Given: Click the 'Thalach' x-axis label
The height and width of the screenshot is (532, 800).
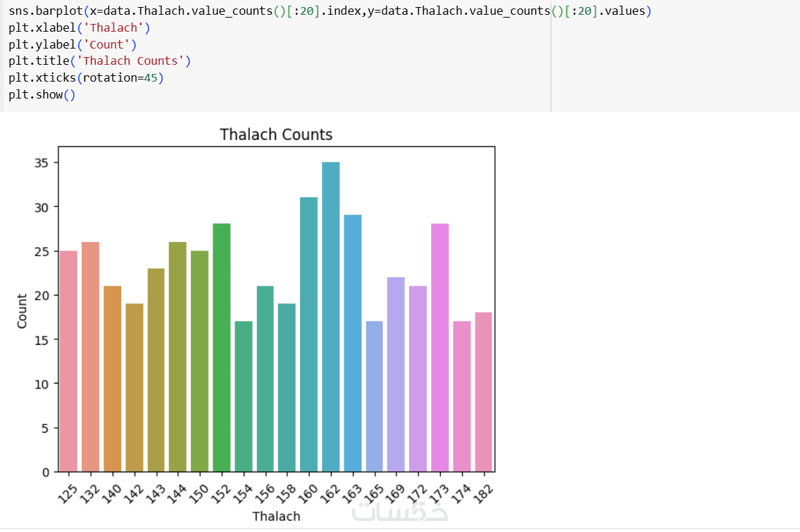Looking at the screenshot, I should (277, 517).
